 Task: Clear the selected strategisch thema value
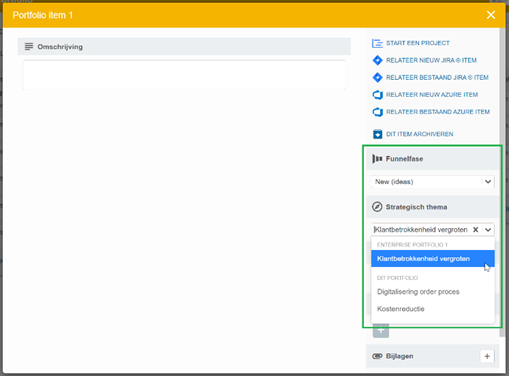476,230
